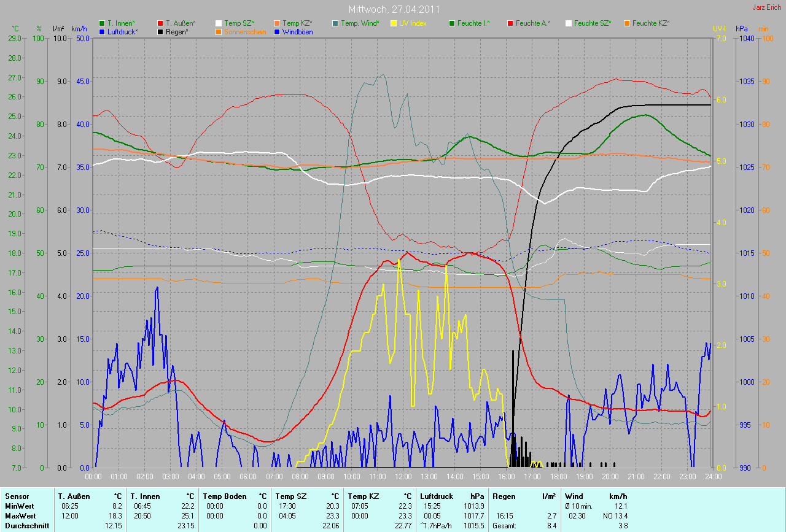The width and height of the screenshot is (786, 532).
Task: Select the Feuchte I. legend label
Action: tap(474, 23)
